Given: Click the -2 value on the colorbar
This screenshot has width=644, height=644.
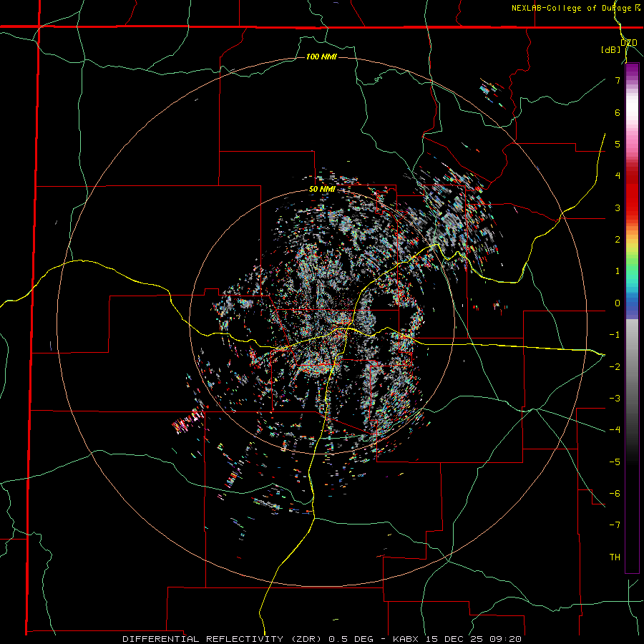Looking at the screenshot, I should (x=615, y=366).
